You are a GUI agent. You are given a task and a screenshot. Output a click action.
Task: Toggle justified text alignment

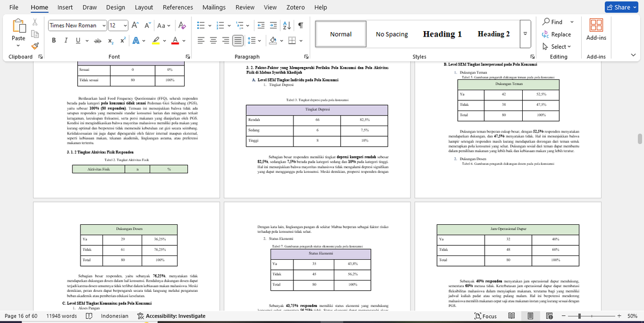(x=238, y=41)
